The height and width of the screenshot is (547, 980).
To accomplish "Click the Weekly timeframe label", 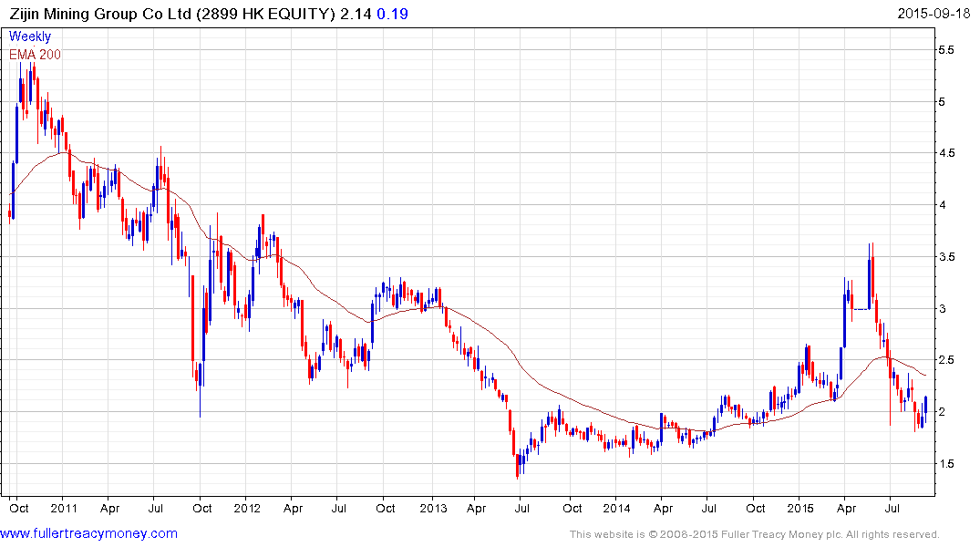I will [30, 36].
